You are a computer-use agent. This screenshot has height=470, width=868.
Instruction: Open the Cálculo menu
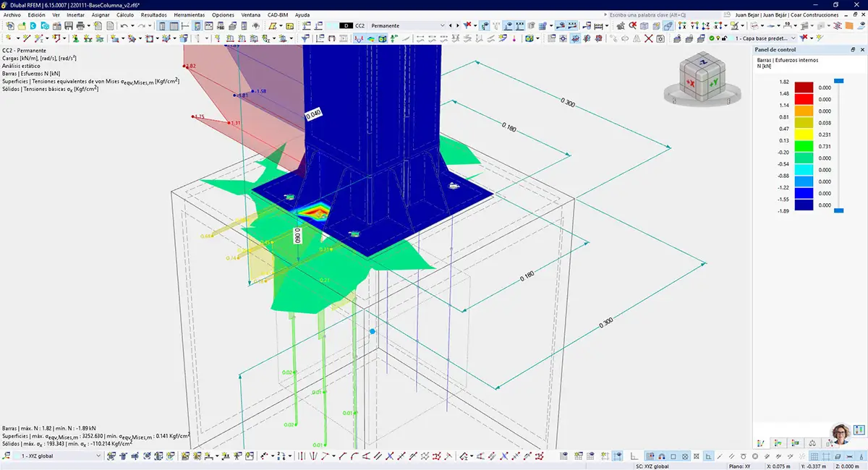coord(125,14)
